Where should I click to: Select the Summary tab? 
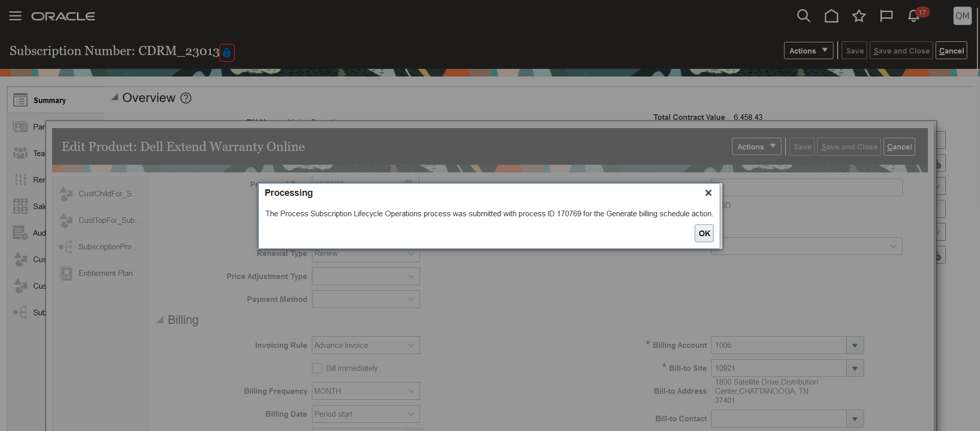click(55, 100)
